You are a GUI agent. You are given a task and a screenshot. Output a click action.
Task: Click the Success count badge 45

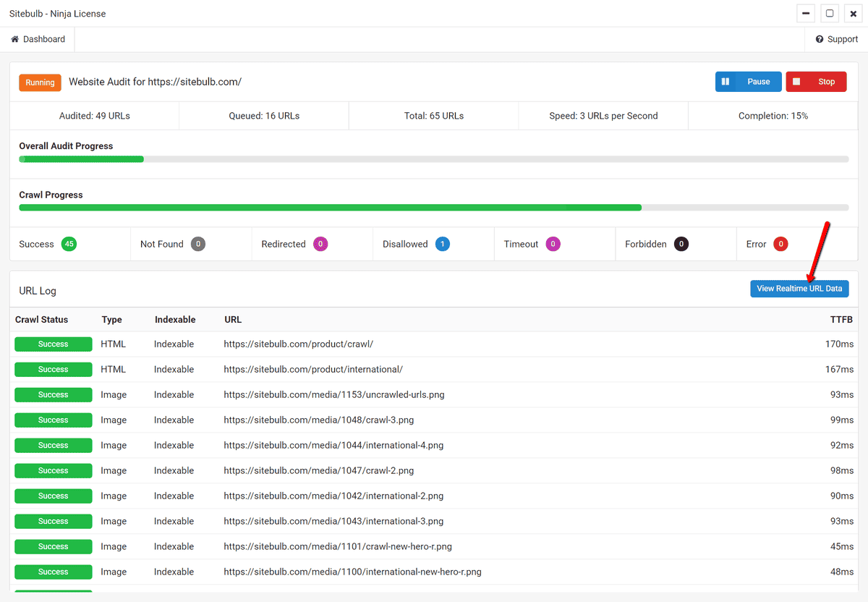(69, 244)
